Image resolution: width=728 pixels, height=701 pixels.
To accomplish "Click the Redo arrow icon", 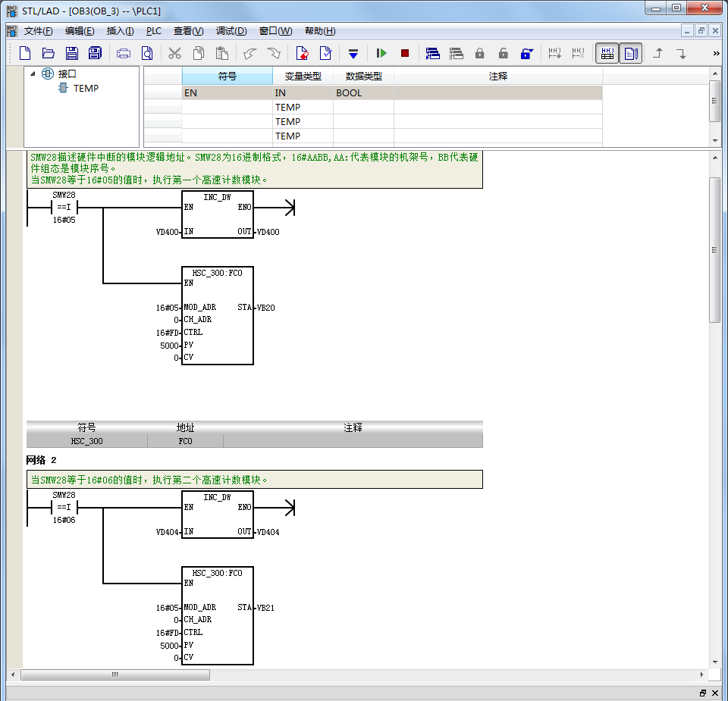I will pyautogui.click(x=274, y=54).
